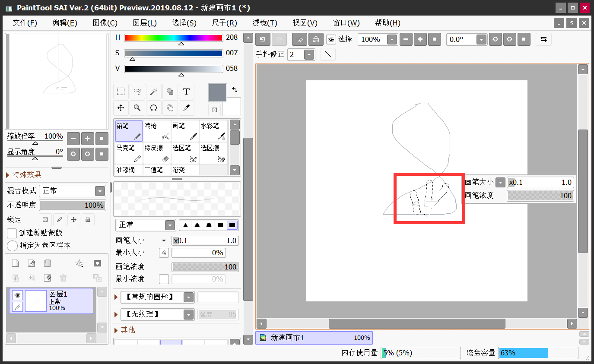Select the rectangular selection tool
This screenshot has height=364, width=594.
pos(121,92)
